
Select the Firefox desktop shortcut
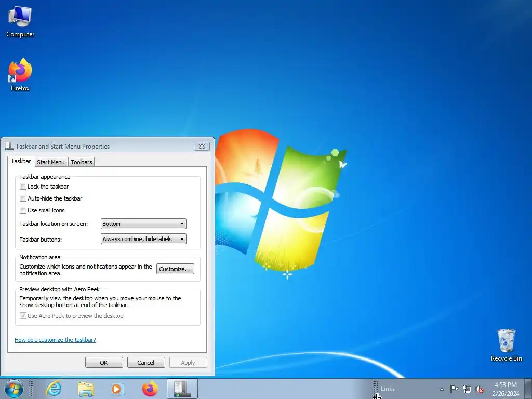(20, 75)
